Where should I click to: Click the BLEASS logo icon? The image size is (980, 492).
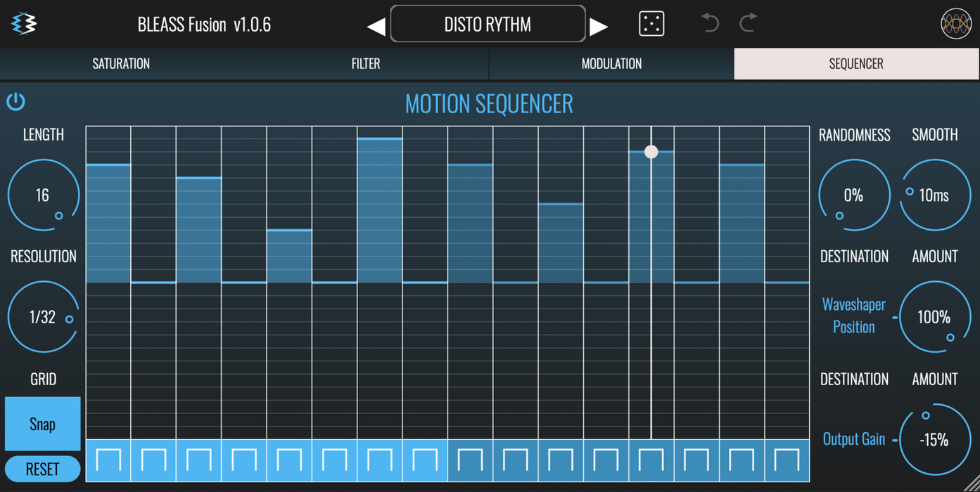point(25,23)
